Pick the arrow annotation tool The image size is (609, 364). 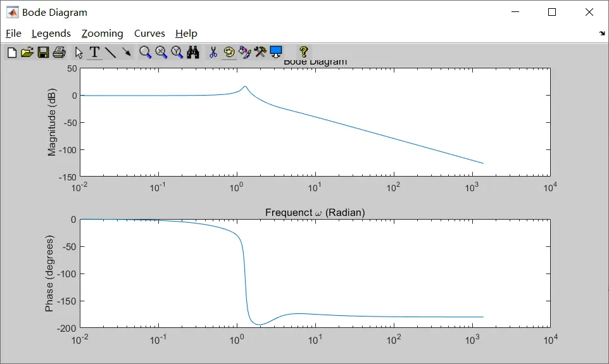127,53
